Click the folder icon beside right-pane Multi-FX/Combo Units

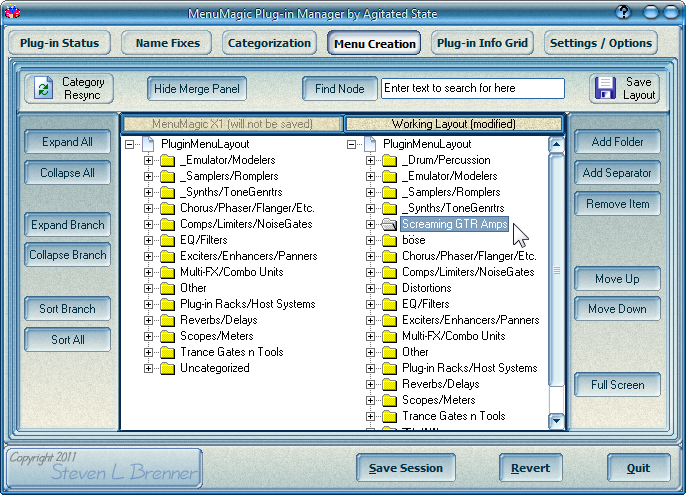(x=389, y=337)
